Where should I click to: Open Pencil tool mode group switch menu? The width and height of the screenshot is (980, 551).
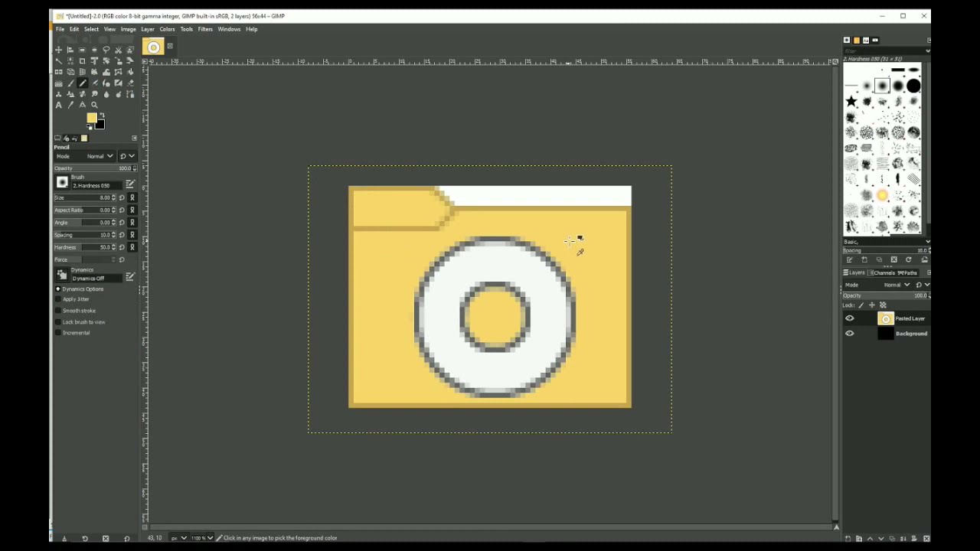point(127,156)
